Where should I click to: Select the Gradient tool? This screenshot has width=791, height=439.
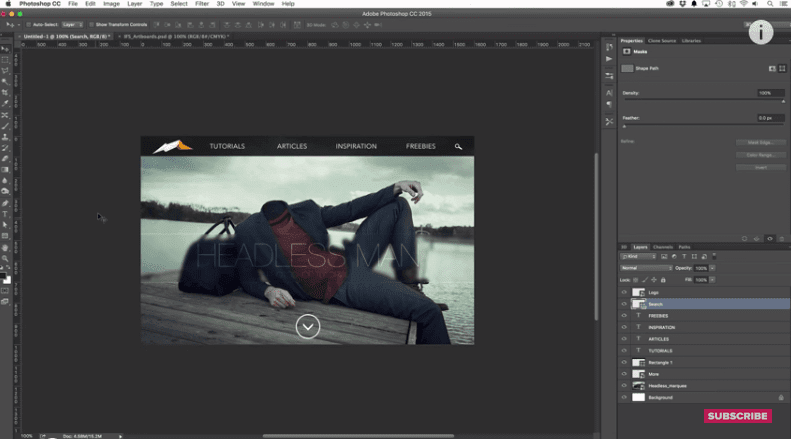(x=5, y=170)
